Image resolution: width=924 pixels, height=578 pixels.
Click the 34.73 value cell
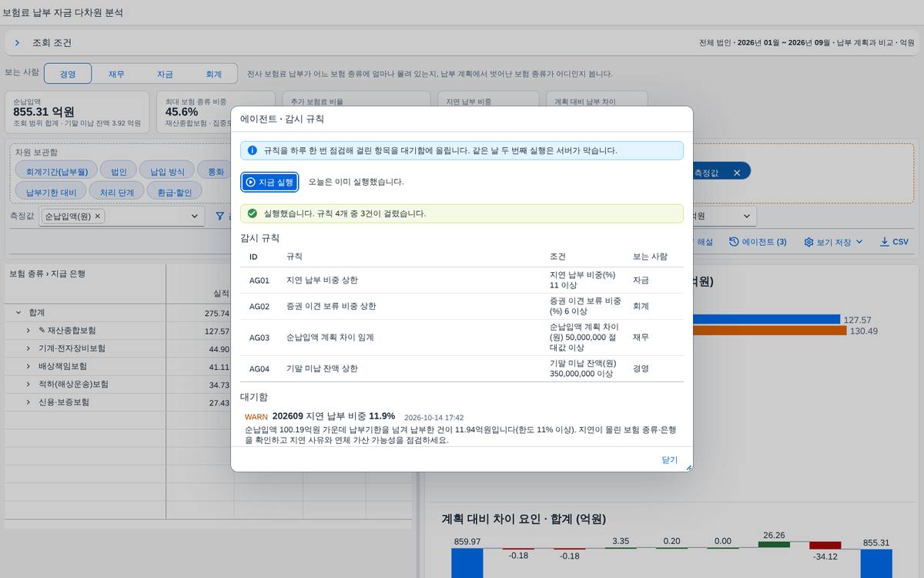[x=200, y=385]
